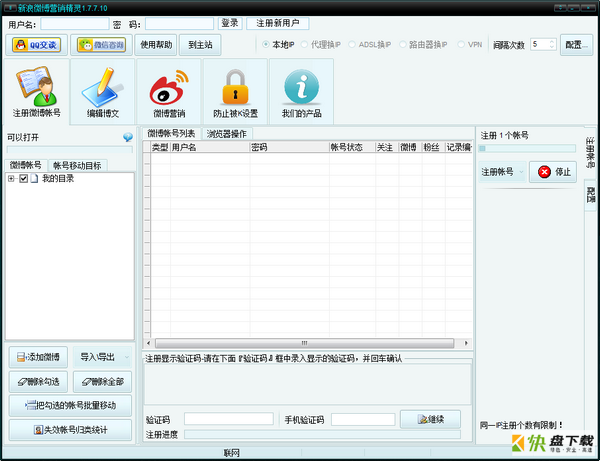Click the scroll right arrow of account list

466,343
